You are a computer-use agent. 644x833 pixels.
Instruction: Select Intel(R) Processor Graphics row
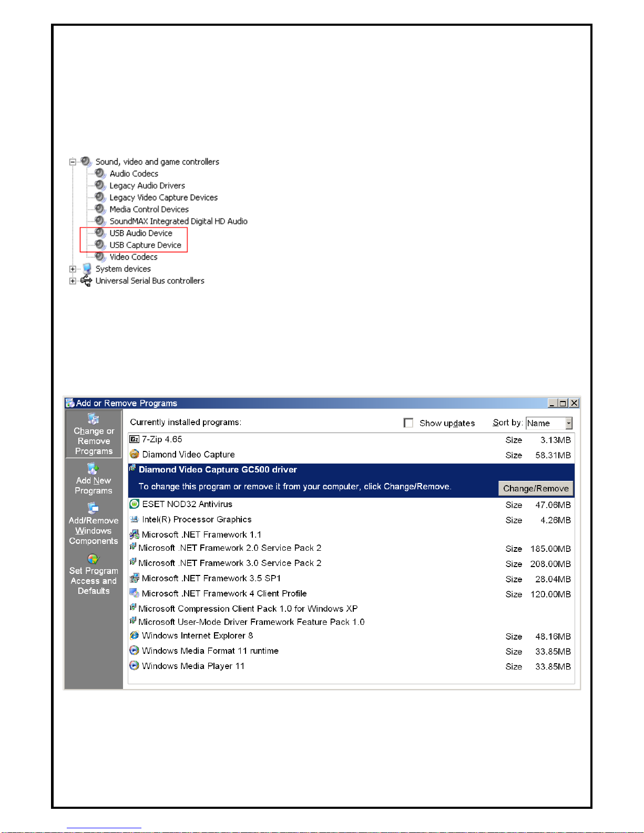(351, 520)
